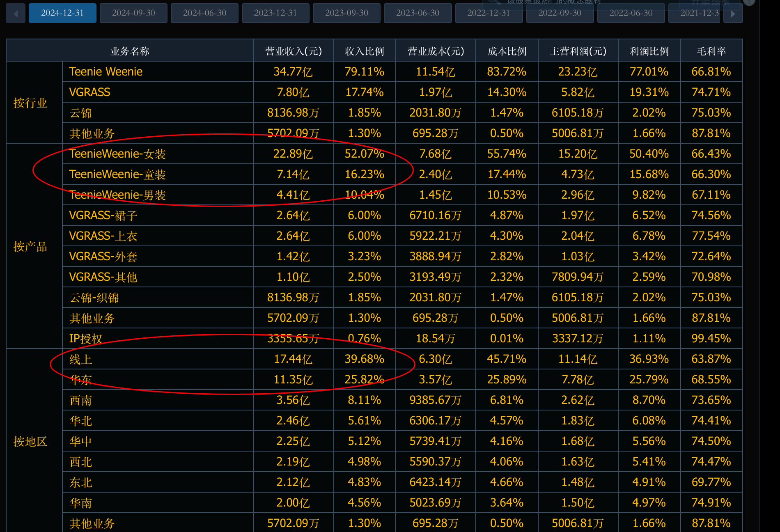Click the TeenieWeenie-男装 product name
Image resolution: width=780 pixels, height=532 pixels.
point(117,195)
